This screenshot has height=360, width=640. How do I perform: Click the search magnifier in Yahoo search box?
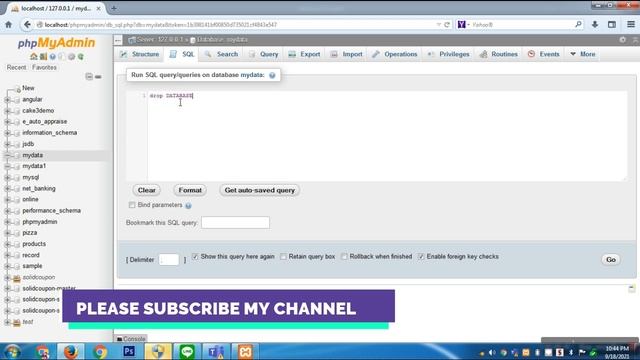[578, 24]
